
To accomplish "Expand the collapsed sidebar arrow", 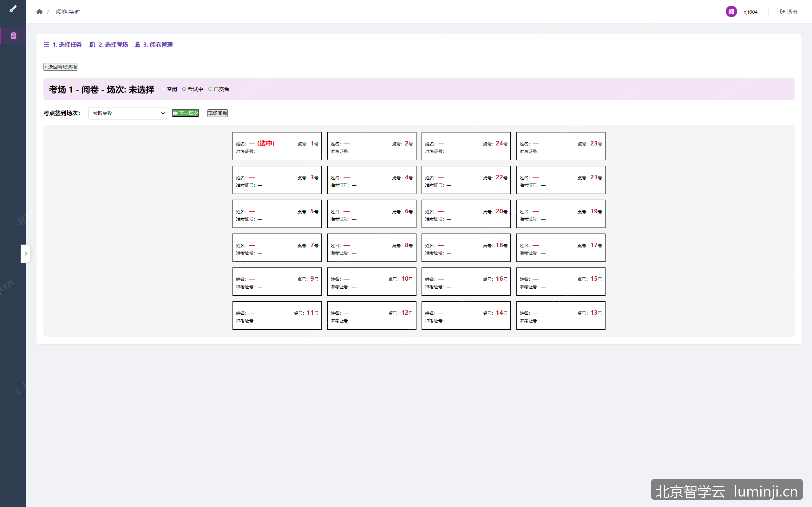I will pos(25,254).
